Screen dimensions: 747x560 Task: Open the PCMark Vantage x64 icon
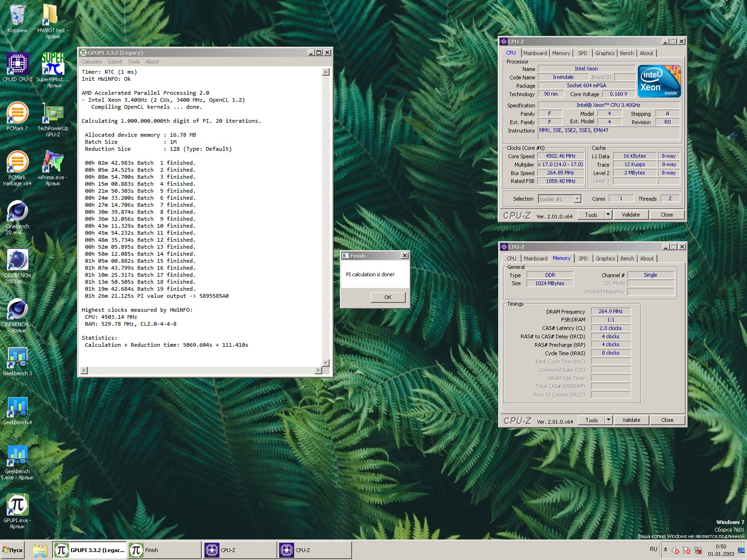coord(17,168)
